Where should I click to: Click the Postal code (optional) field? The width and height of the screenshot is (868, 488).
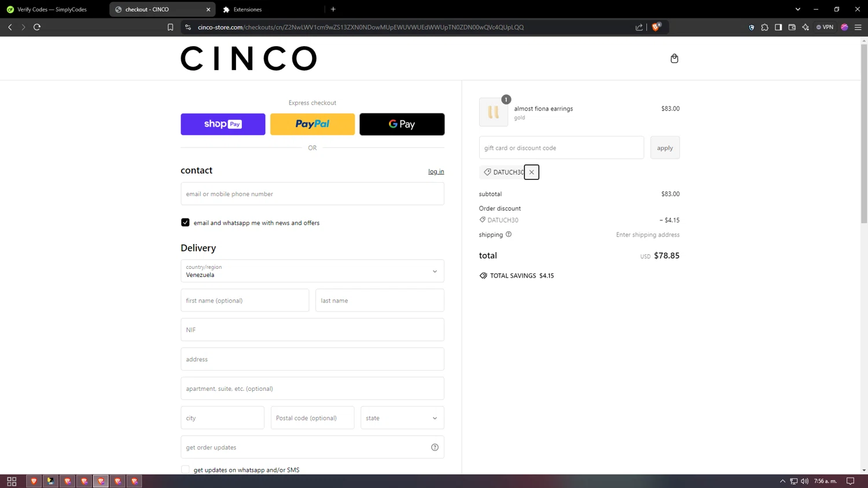[312, 418]
